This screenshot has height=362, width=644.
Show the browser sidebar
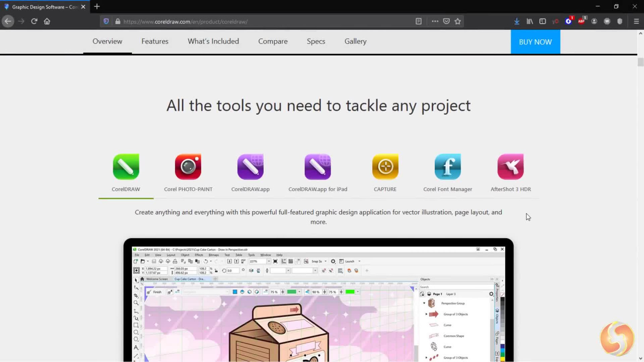[542, 21]
